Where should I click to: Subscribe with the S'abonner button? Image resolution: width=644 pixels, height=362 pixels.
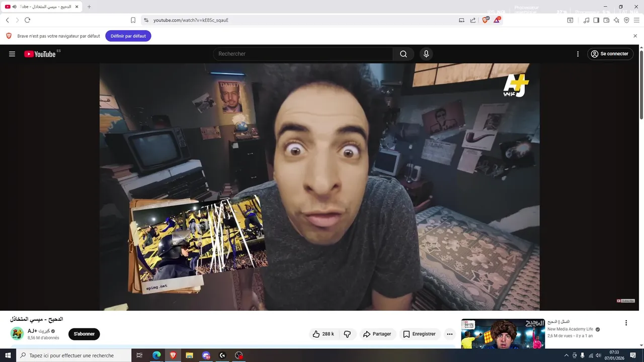[84, 334]
